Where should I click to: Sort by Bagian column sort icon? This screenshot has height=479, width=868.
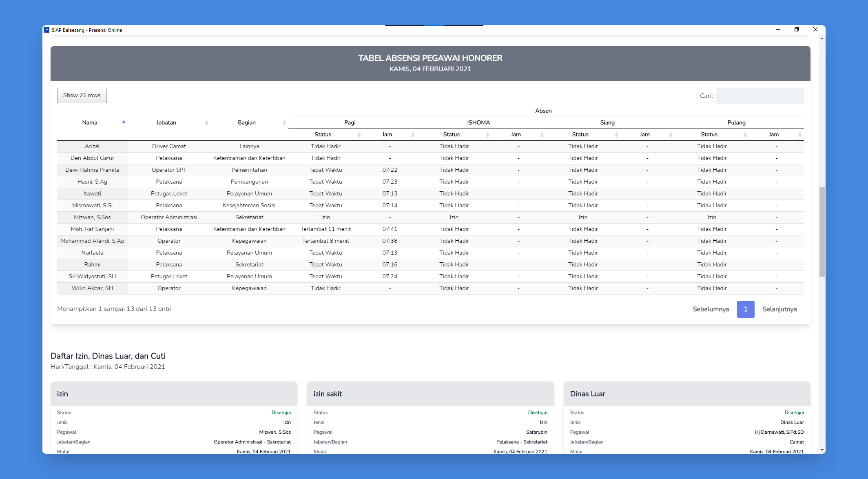pyautogui.click(x=284, y=123)
